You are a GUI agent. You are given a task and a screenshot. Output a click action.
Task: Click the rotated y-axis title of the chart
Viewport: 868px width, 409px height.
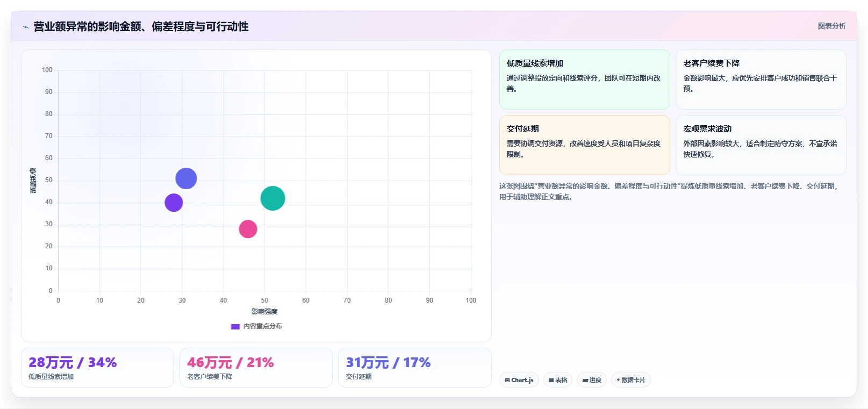33,181
